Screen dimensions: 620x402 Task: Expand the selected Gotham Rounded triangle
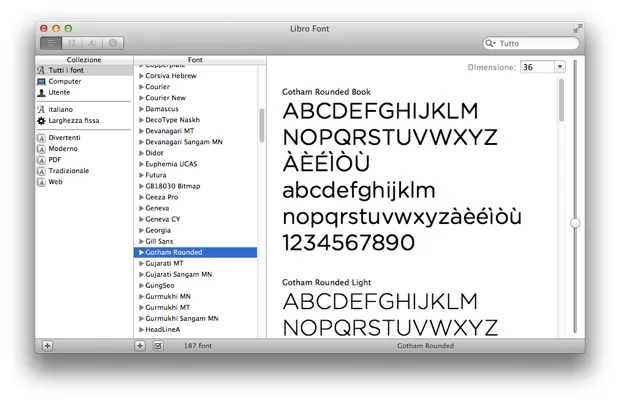coord(141,252)
